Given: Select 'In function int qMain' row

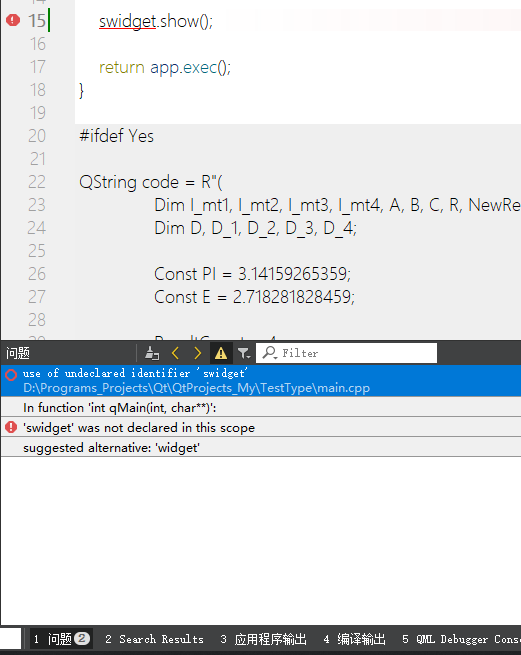Looking at the screenshot, I should coord(261,407).
